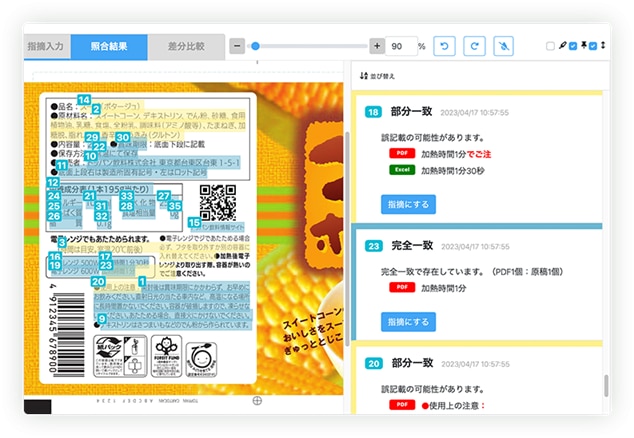
Task: Click the 完全一致 heading of card 23
Action: tap(412, 245)
